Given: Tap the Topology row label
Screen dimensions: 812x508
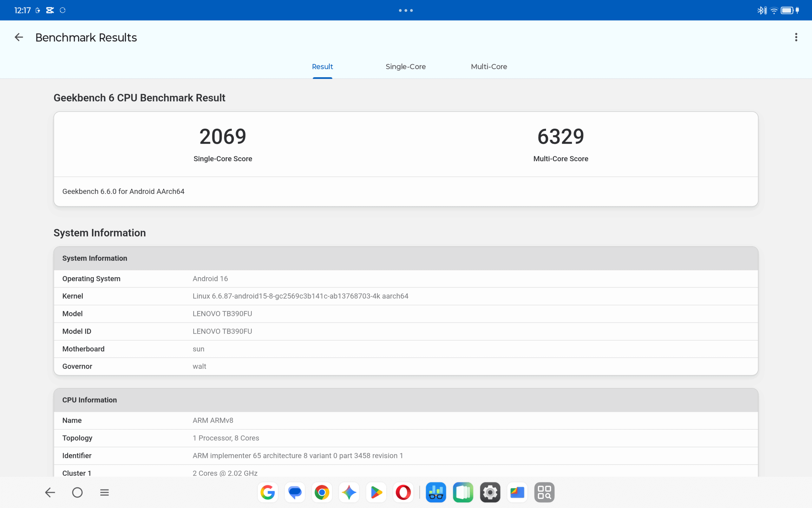Looking at the screenshot, I should pos(77,438).
